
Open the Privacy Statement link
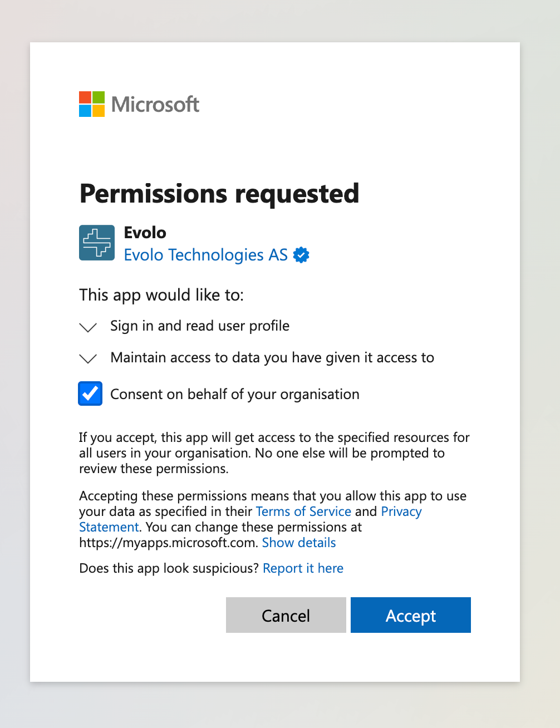401,511
